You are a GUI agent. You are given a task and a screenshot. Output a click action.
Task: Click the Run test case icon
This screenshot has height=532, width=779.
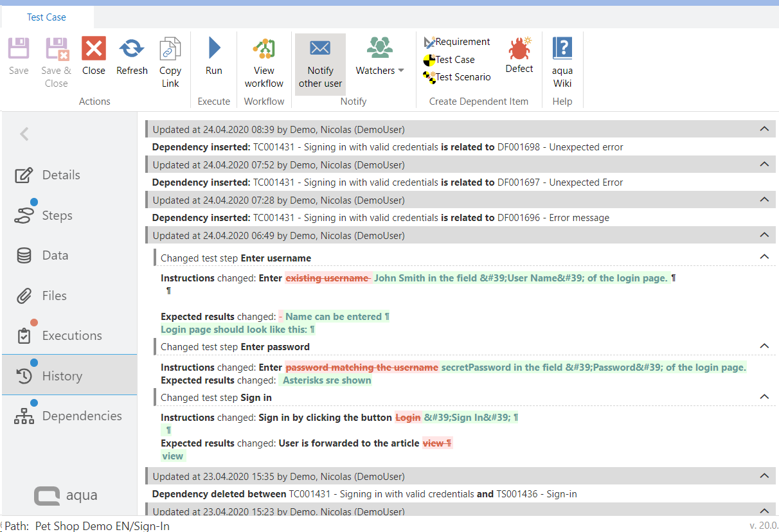214,49
